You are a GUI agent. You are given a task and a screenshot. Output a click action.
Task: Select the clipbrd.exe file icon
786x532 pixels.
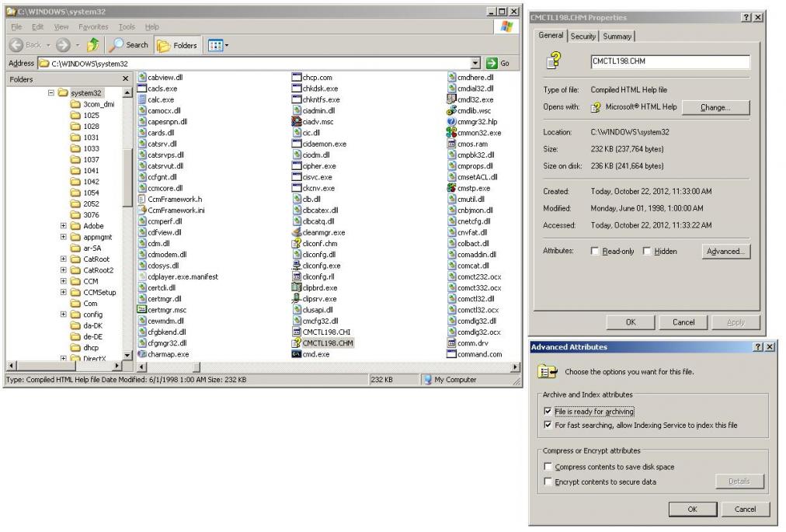296,287
